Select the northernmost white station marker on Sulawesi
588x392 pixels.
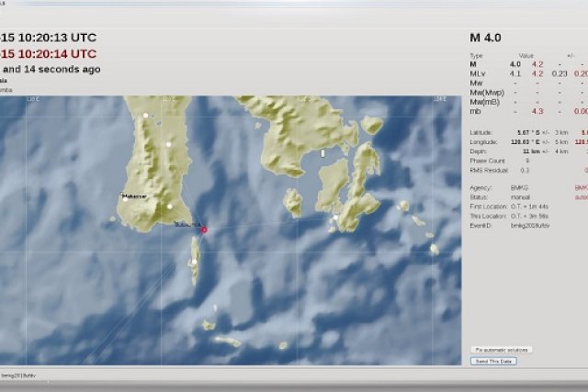145,116
